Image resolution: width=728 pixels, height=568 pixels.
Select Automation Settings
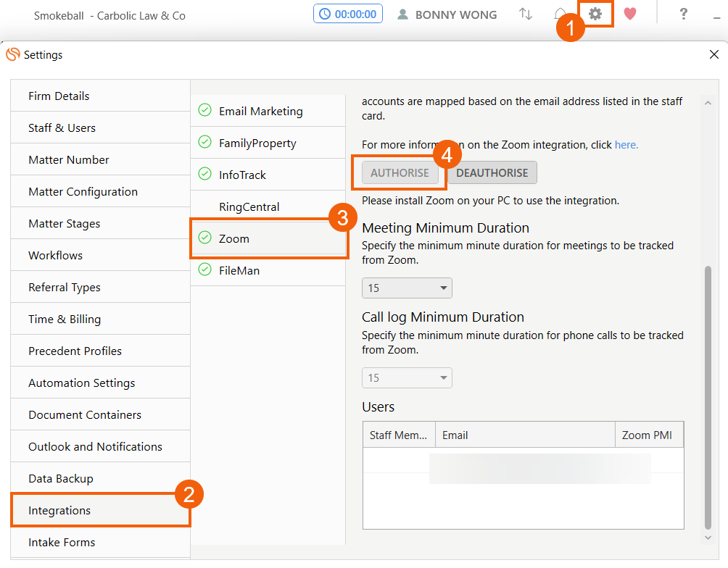click(x=100, y=383)
